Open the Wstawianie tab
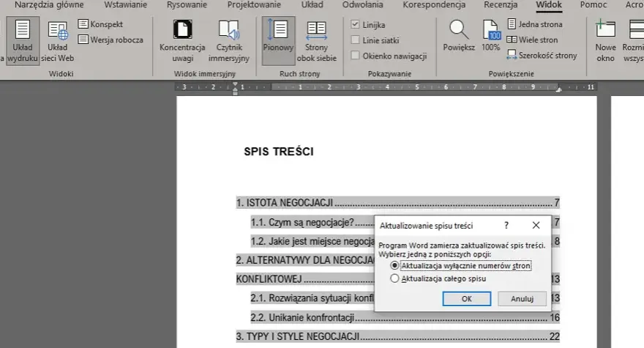644x348 pixels. click(125, 5)
